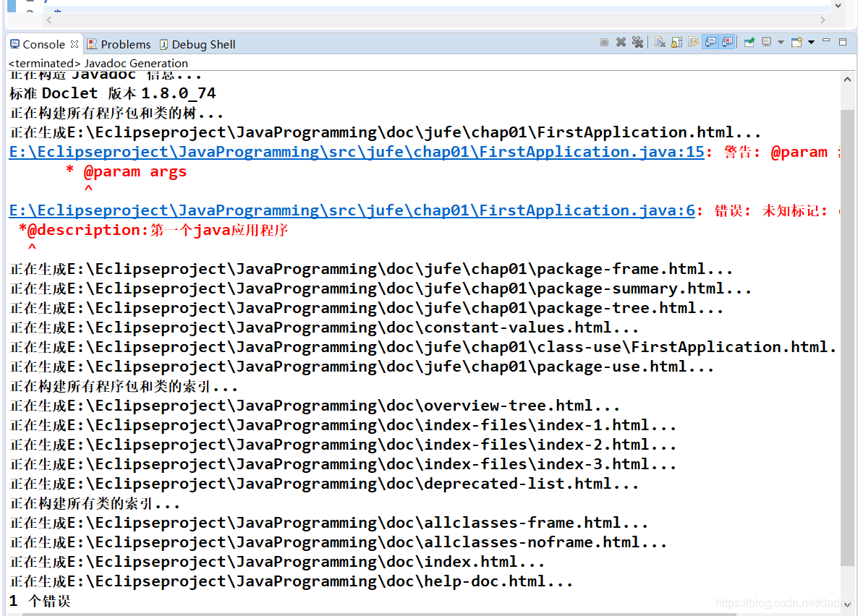The image size is (858, 616).
Task: Click the Remove Launch X icon
Action: (621, 42)
